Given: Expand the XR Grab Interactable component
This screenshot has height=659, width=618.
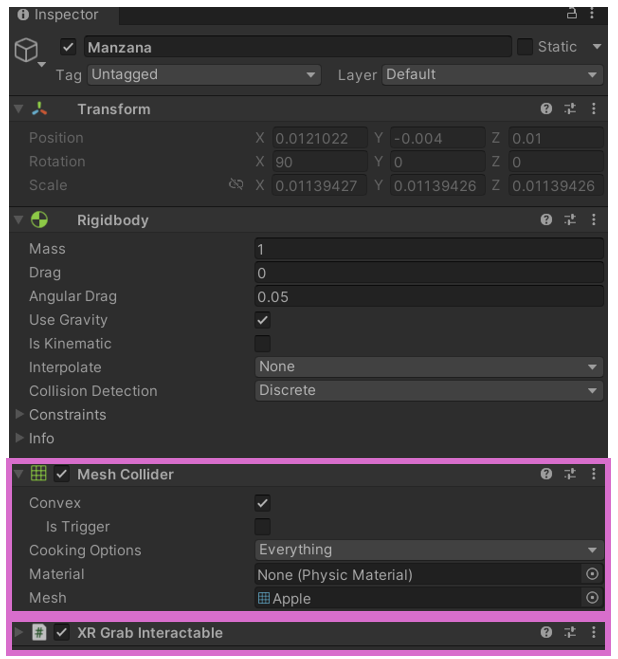Looking at the screenshot, I should [18, 632].
